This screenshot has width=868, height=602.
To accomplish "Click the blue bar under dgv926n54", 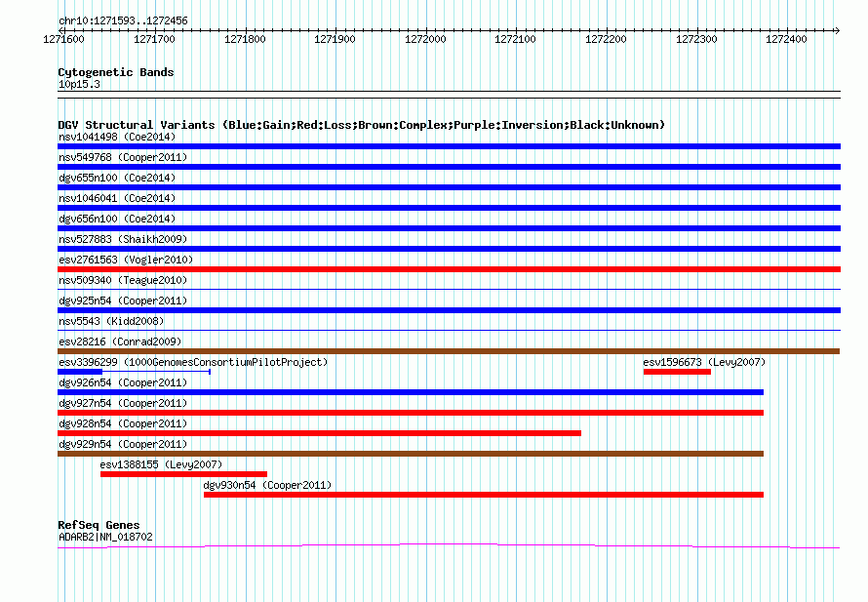I will (411, 392).
